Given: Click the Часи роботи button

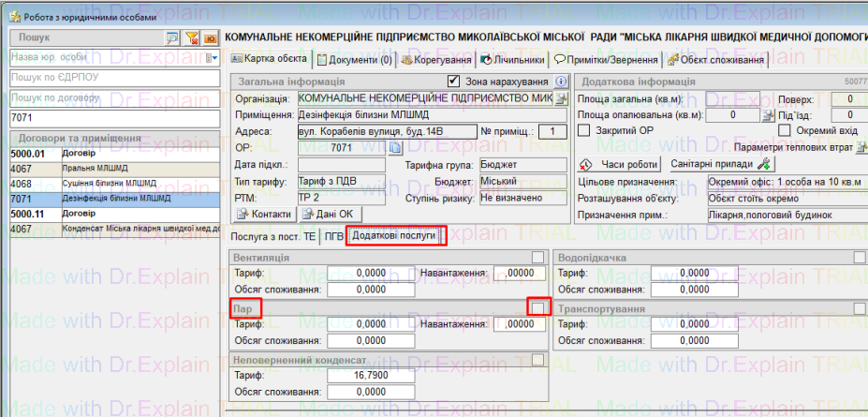Looking at the screenshot, I should (x=616, y=164).
